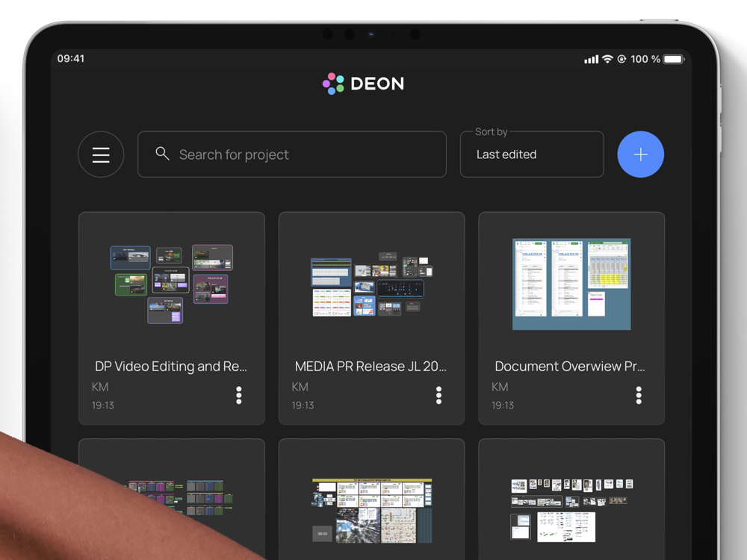Open options for Document Overwiew project
The height and width of the screenshot is (560, 747).
pos(639,395)
